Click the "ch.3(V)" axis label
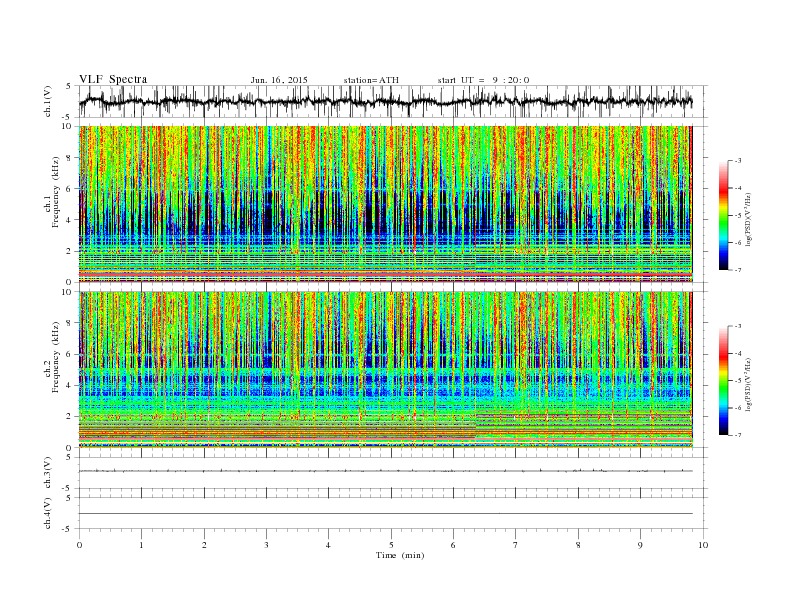792x612 pixels. click(x=48, y=473)
